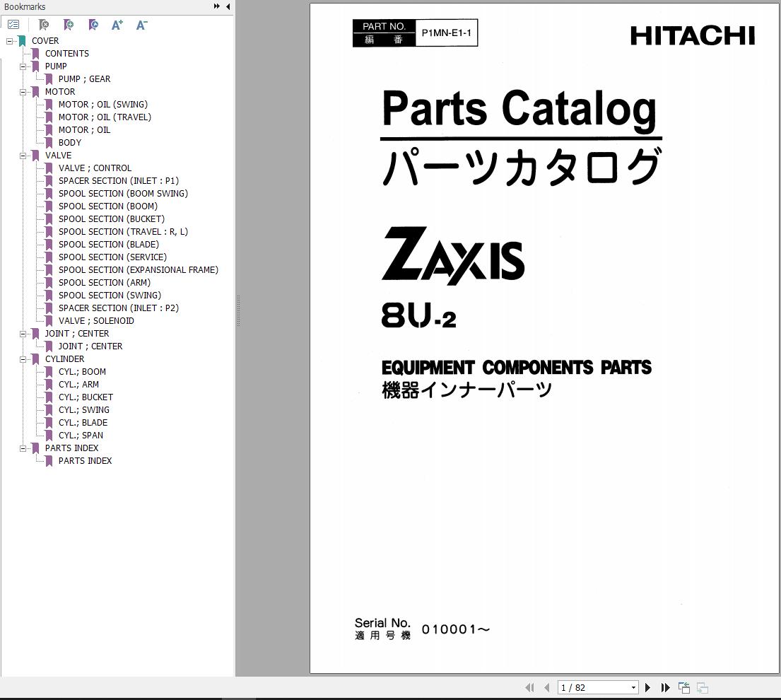The image size is (781, 700).
Task: Click the next view navigation icon
Action: click(703, 687)
